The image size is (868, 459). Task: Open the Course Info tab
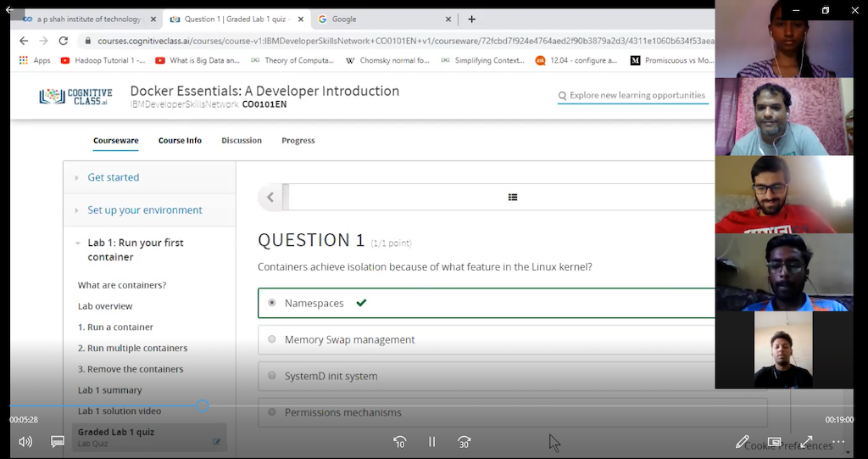tap(180, 140)
